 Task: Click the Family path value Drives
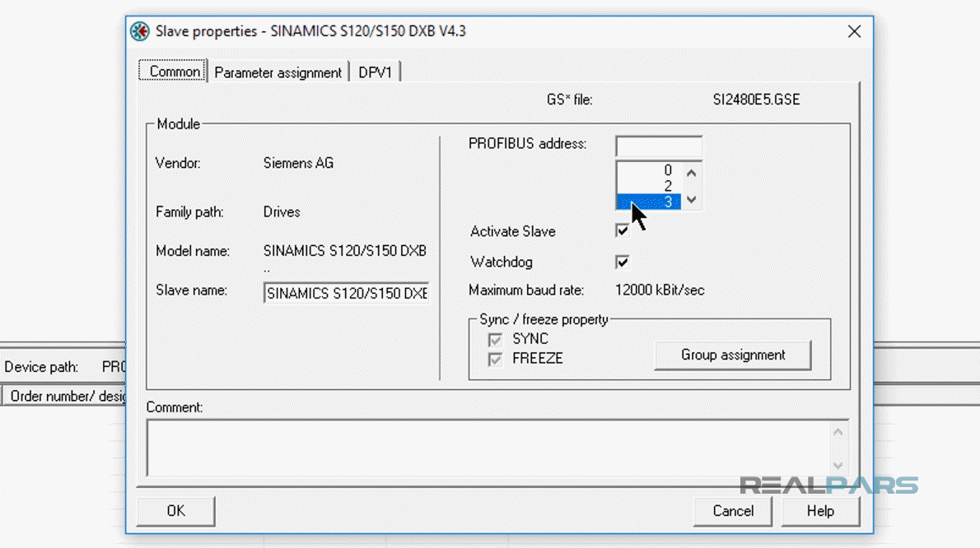(x=282, y=212)
